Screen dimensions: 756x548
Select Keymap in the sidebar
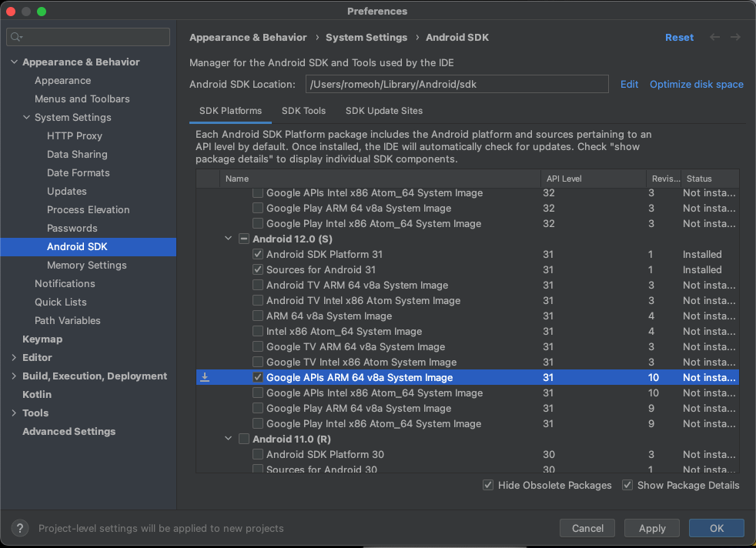pyautogui.click(x=42, y=339)
